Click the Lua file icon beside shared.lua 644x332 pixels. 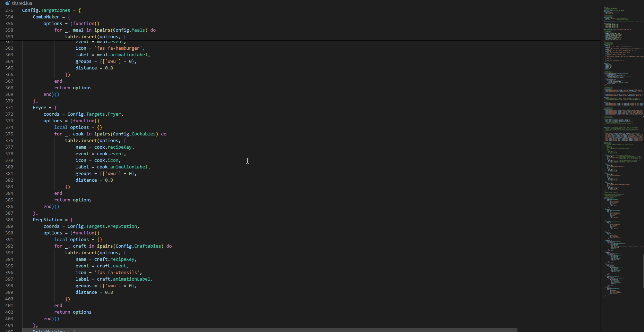tap(8, 3)
